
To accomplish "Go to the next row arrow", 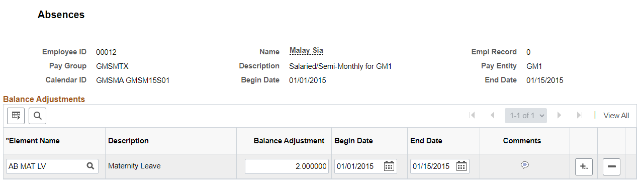I will (559, 115).
